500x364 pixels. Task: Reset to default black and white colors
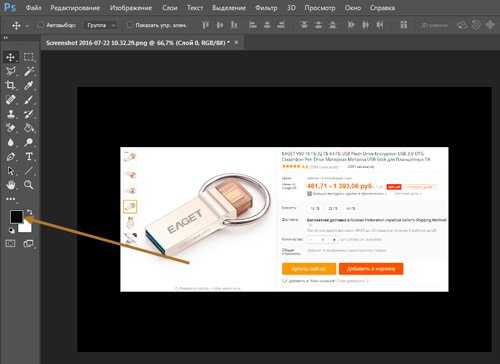(x=12, y=230)
